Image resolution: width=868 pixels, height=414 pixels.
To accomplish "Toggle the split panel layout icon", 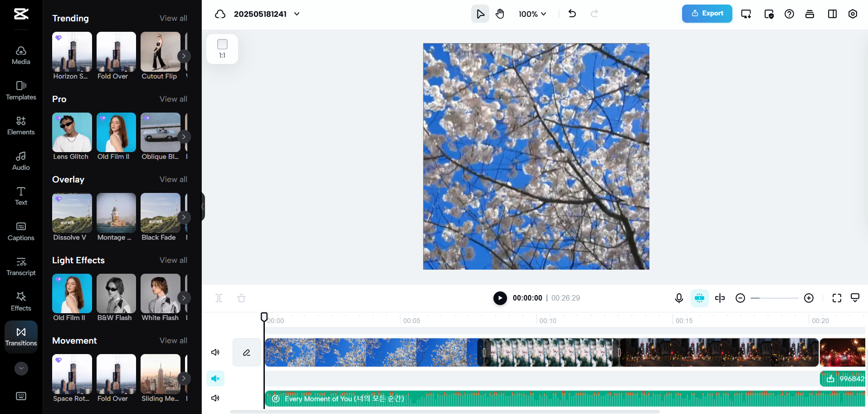I will click(x=832, y=14).
